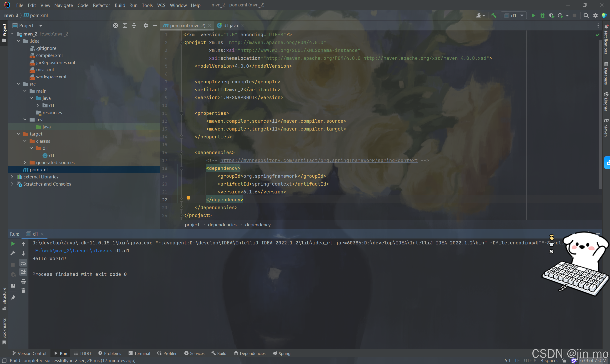Open the Maven tool window
Viewport: 610px width, 364px height.
(606, 127)
